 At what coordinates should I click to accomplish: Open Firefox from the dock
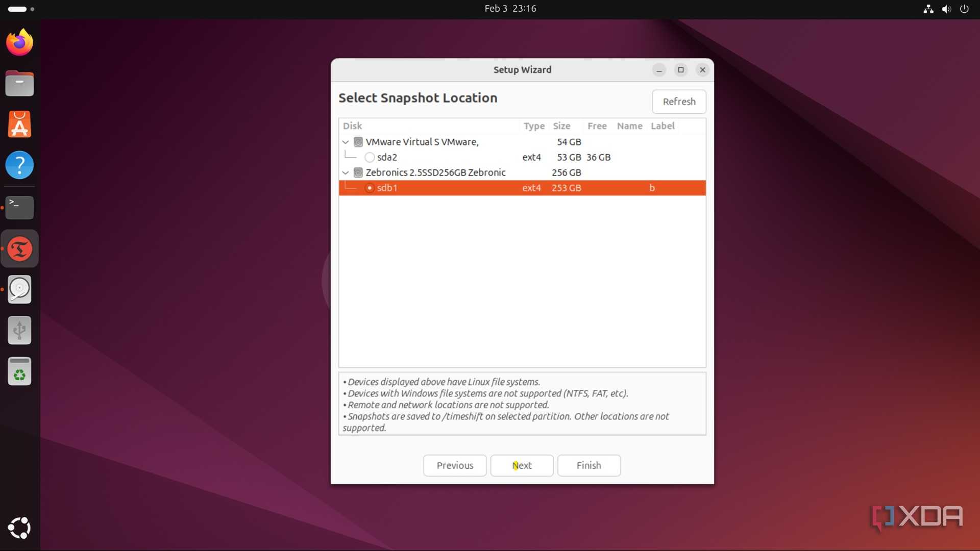[19, 42]
